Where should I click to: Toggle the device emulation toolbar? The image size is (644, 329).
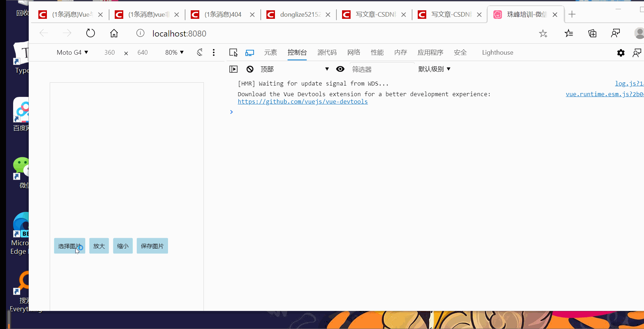pyautogui.click(x=250, y=52)
